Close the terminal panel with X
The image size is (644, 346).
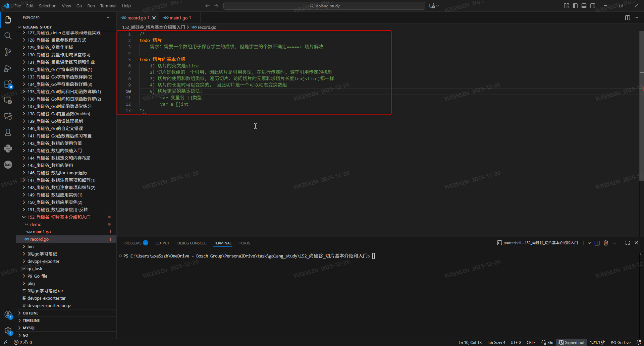(636, 243)
